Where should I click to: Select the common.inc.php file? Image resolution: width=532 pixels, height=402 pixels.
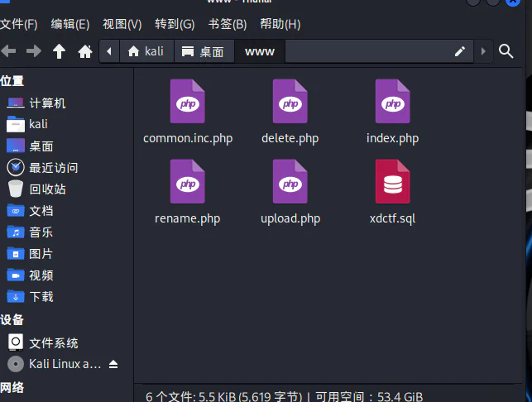pos(188,112)
